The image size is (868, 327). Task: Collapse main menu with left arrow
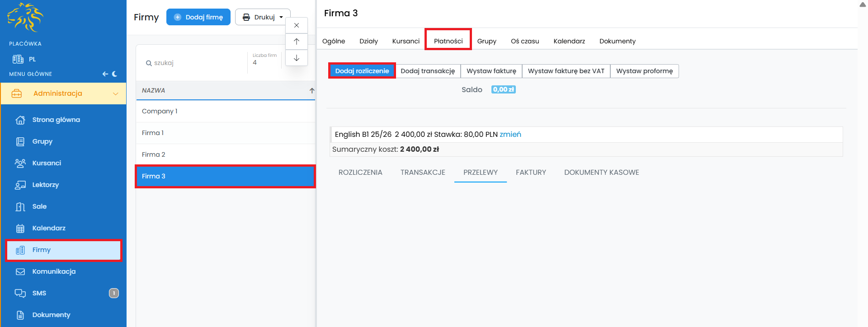(x=105, y=74)
